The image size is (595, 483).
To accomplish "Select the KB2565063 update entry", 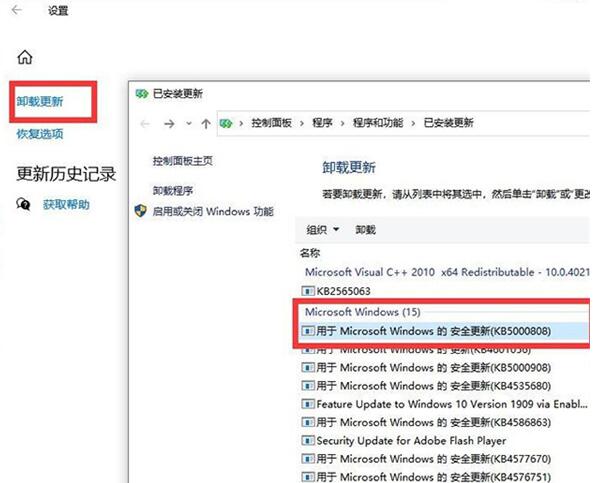I will tap(343, 291).
